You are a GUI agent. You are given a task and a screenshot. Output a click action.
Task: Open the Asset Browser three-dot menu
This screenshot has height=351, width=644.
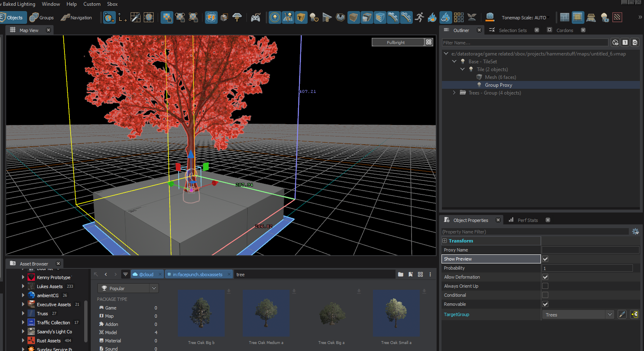pos(430,275)
